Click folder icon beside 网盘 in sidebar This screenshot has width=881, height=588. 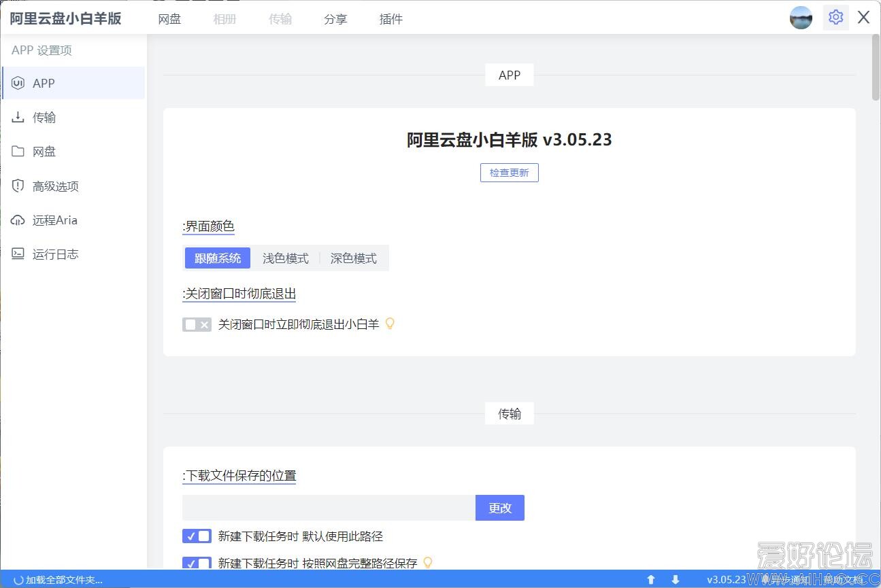(18, 151)
